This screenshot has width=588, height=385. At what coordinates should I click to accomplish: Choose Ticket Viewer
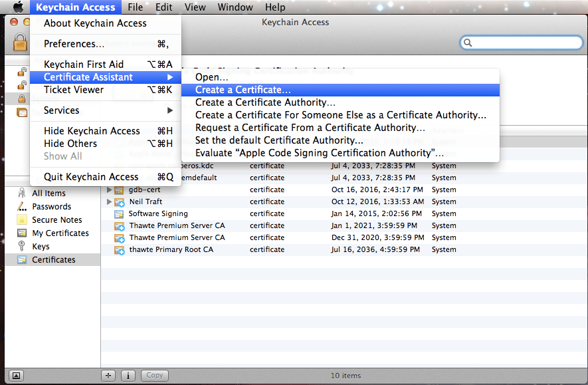[106, 90]
